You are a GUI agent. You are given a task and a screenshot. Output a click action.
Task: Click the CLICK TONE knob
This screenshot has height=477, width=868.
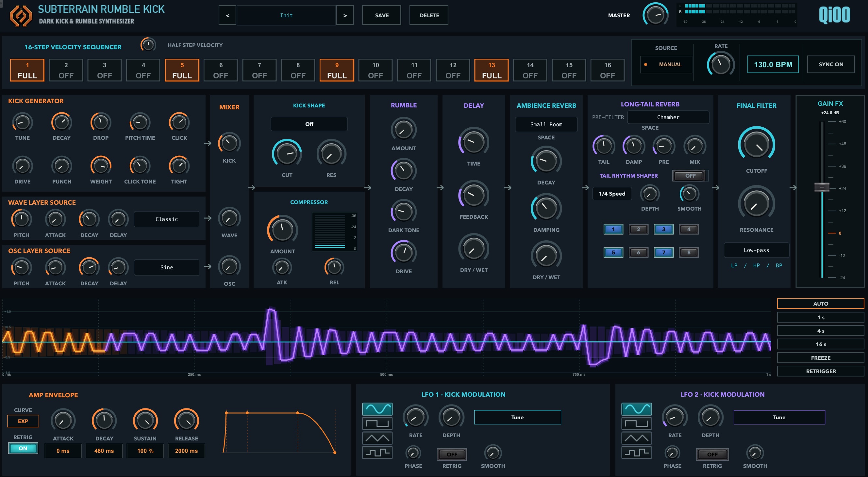click(x=140, y=166)
